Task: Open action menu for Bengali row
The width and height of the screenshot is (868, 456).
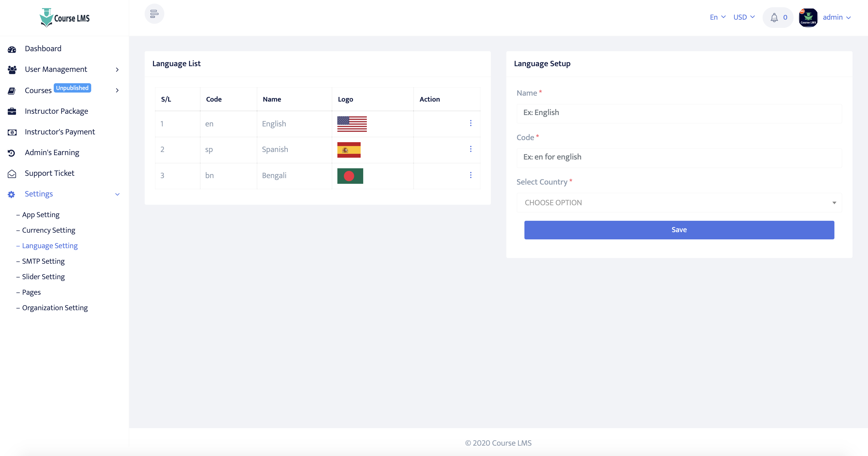Action: coord(471,175)
